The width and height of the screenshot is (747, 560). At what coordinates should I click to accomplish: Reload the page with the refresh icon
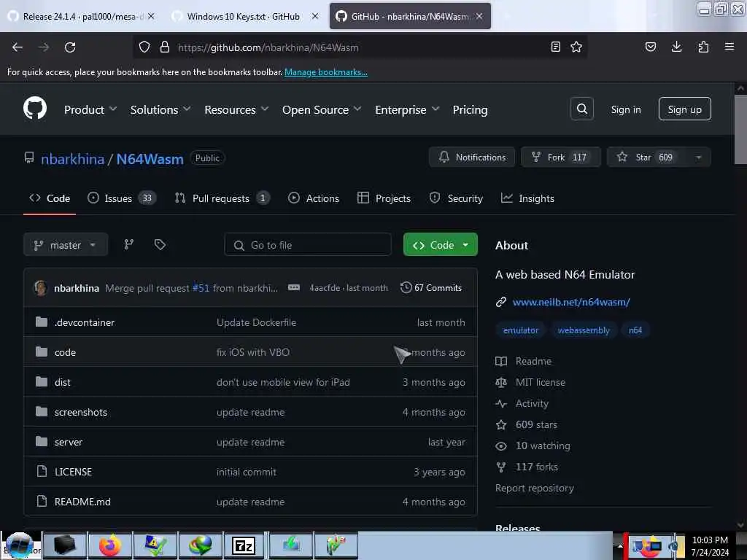[70, 47]
